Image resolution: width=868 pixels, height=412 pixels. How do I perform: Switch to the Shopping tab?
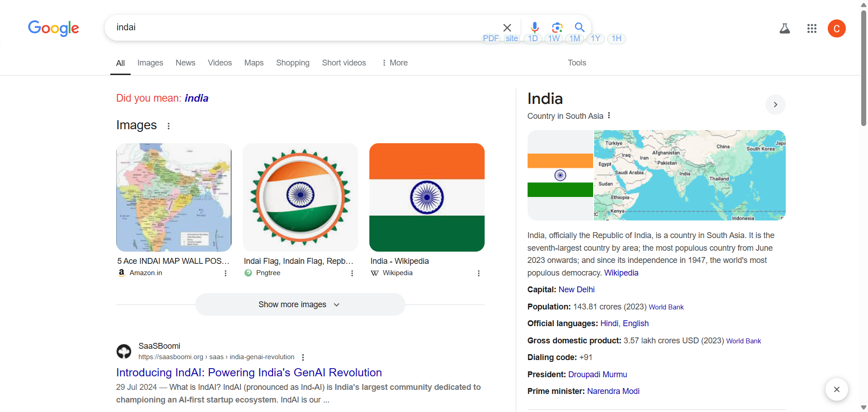click(292, 63)
